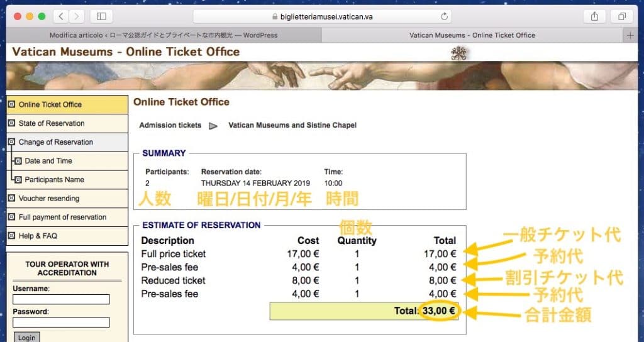Click the Password input field

61,323
